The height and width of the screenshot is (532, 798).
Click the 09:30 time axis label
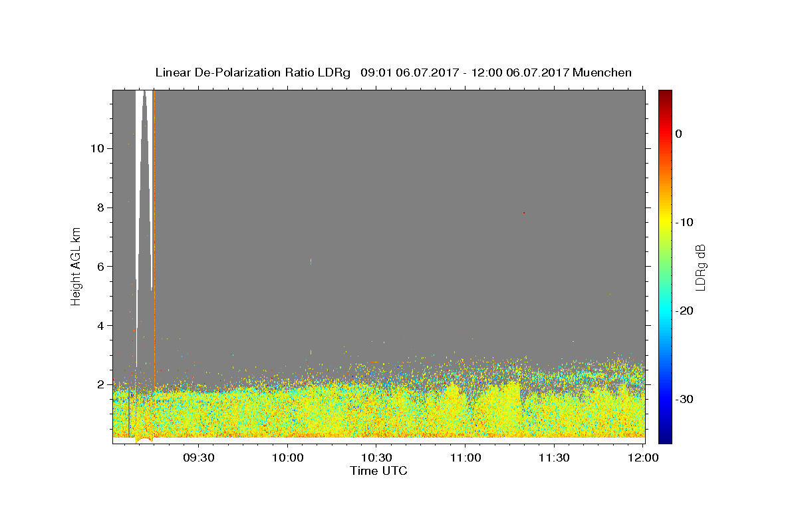pos(199,458)
